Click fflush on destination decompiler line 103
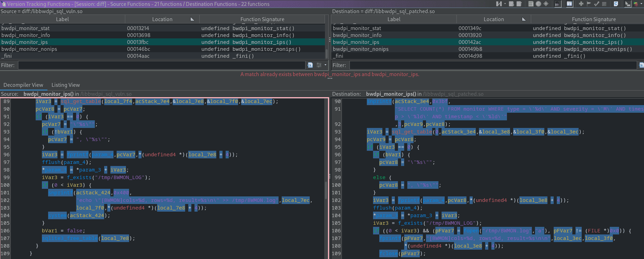Image resolution: width=644 pixels, height=259 pixels. tap(382, 208)
